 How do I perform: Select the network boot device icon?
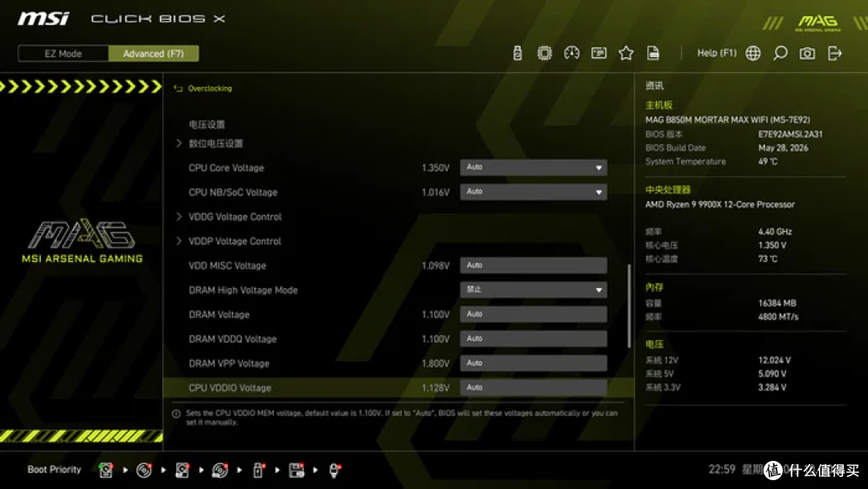point(334,471)
